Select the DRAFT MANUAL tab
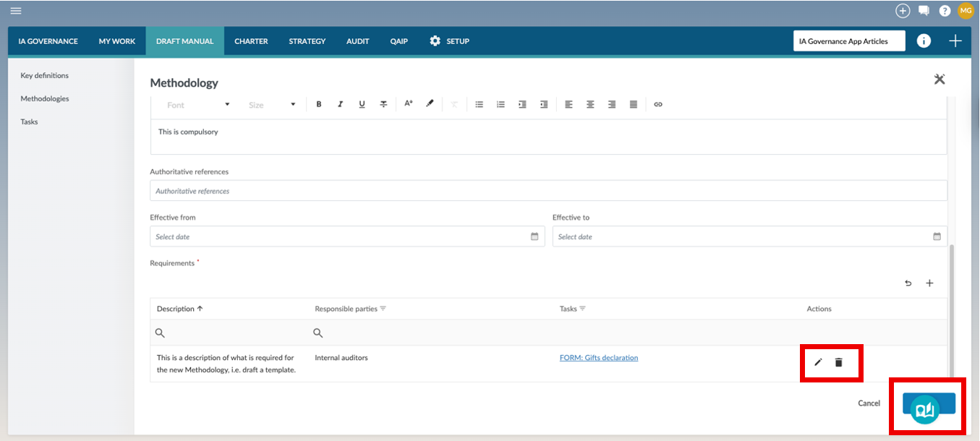 pos(185,41)
